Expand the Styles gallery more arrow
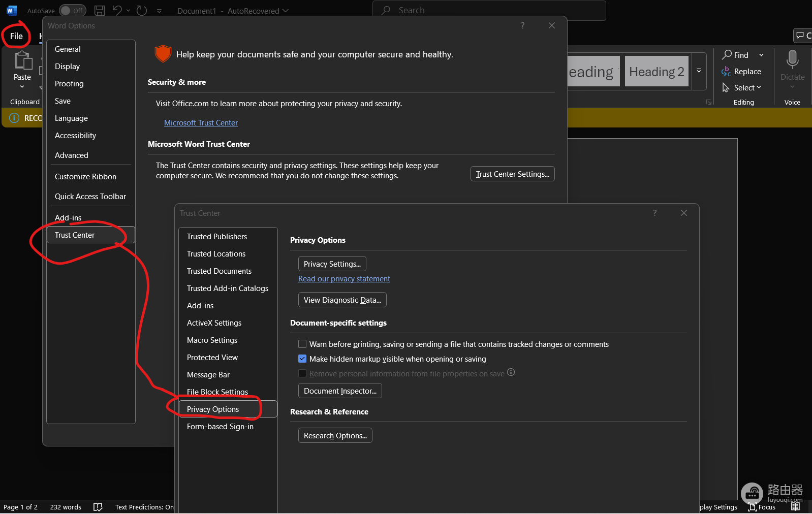This screenshot has height=514, width=812. point(699,71)
